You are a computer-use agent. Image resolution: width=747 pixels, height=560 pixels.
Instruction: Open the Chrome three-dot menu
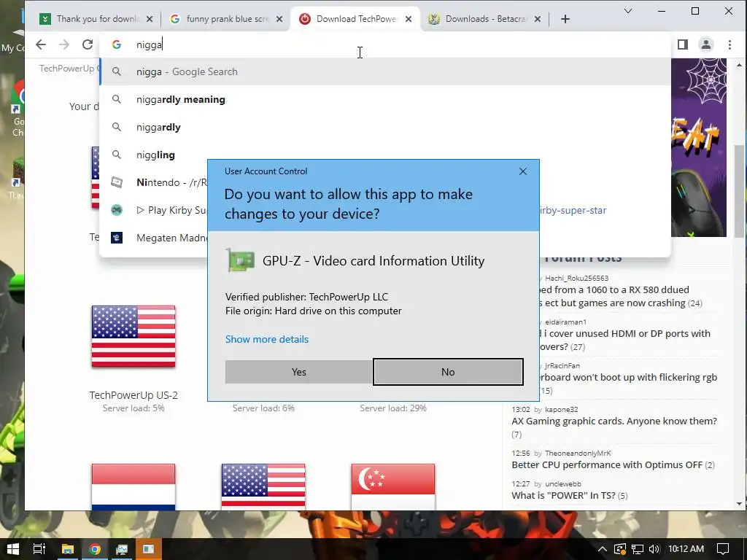(x=729, y=44)
